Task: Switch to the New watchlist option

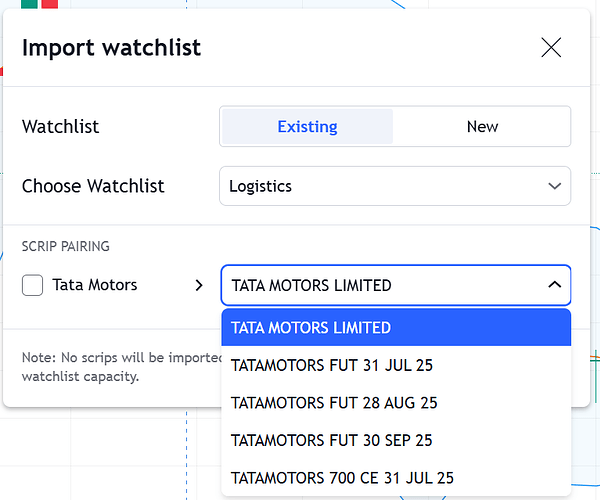Action: coord(482,127)
